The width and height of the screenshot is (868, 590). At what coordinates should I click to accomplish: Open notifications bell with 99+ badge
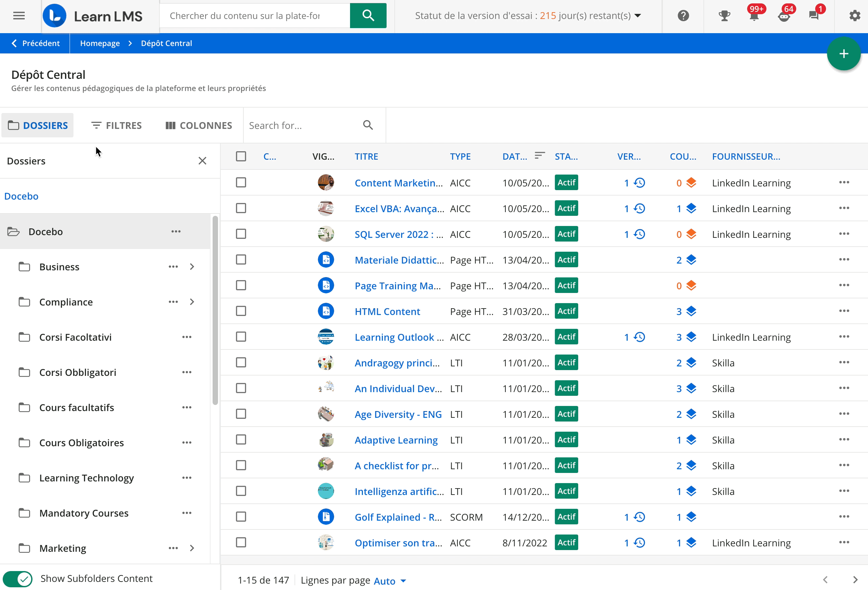(x=754, y=16)
